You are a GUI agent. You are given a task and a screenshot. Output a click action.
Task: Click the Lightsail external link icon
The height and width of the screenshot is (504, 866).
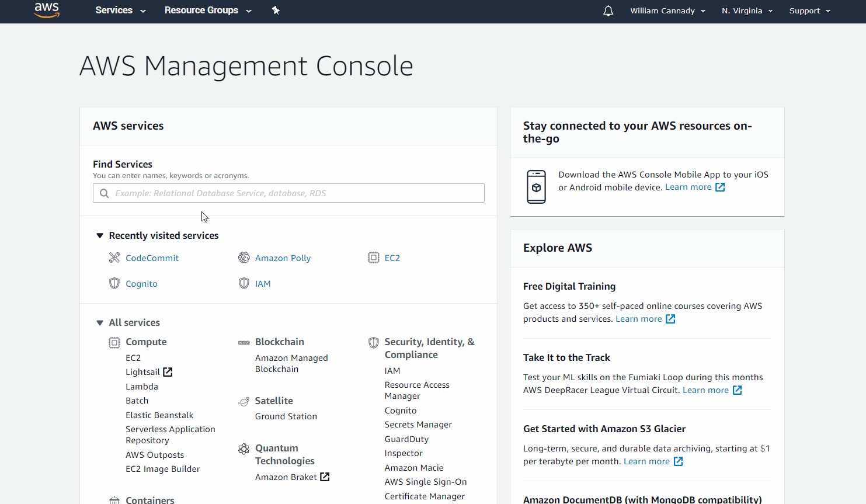tap(168, 372)
